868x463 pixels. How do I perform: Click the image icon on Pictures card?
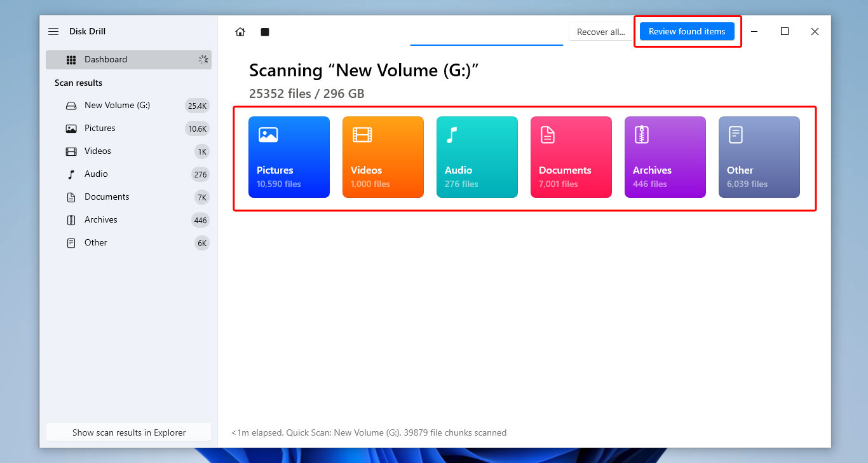268,135
